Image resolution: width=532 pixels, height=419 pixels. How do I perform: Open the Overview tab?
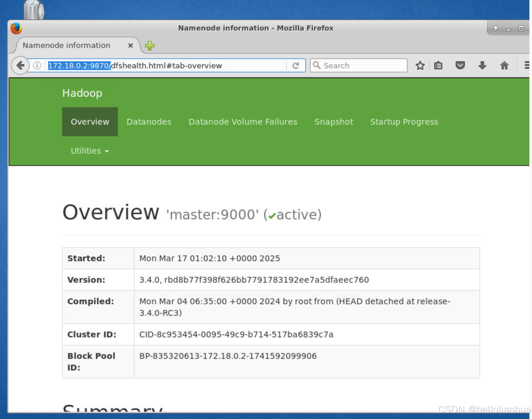90,122
